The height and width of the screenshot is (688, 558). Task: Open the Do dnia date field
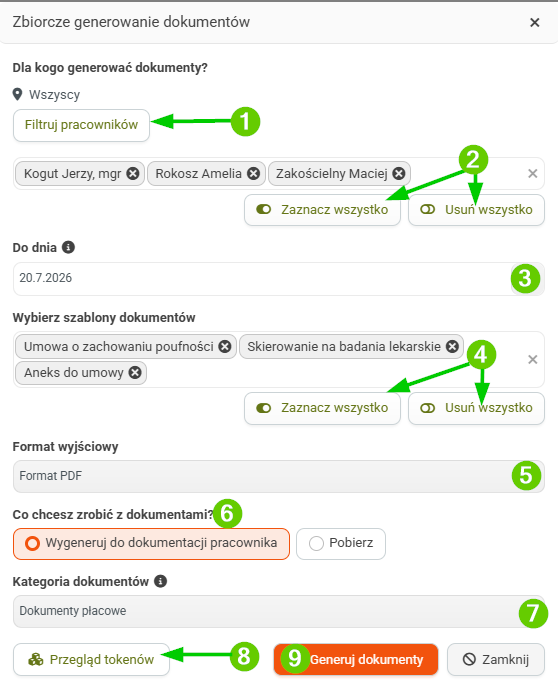pyautogui.click(x=279, y=279)
